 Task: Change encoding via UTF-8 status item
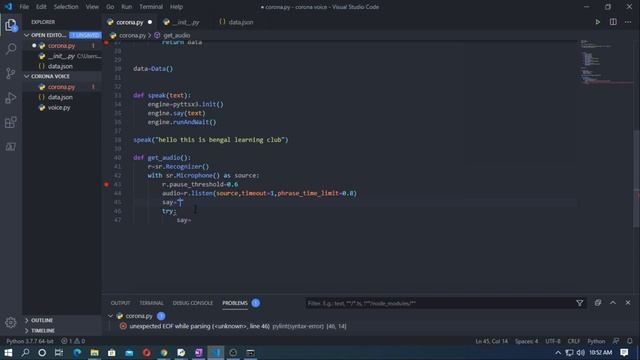tap(553, 341)
